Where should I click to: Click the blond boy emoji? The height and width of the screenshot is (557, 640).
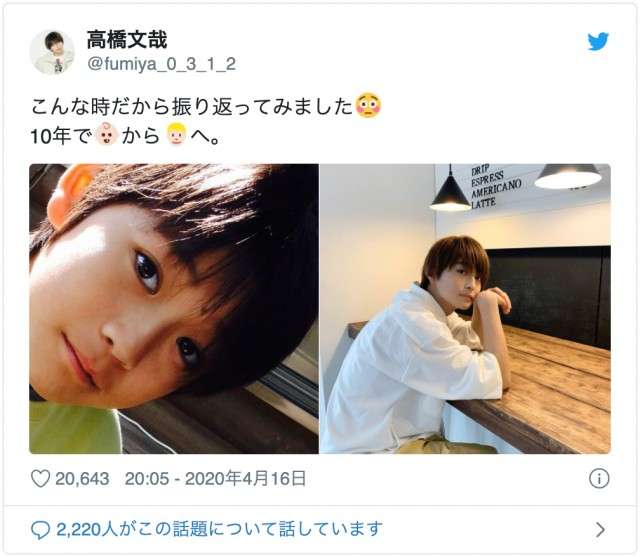coord(177,134)
